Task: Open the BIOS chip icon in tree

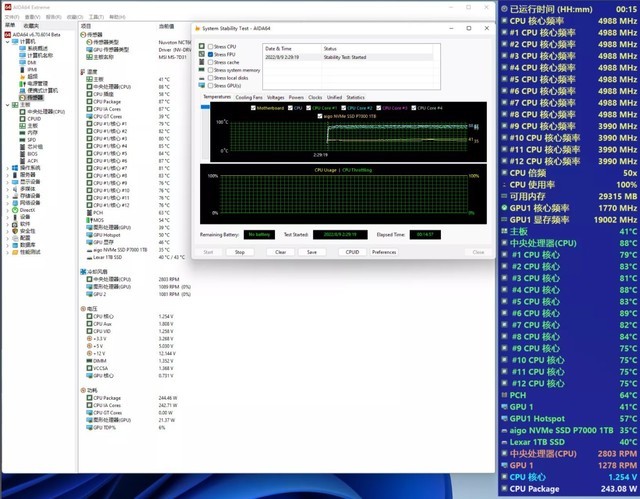Action: (22, 154)
